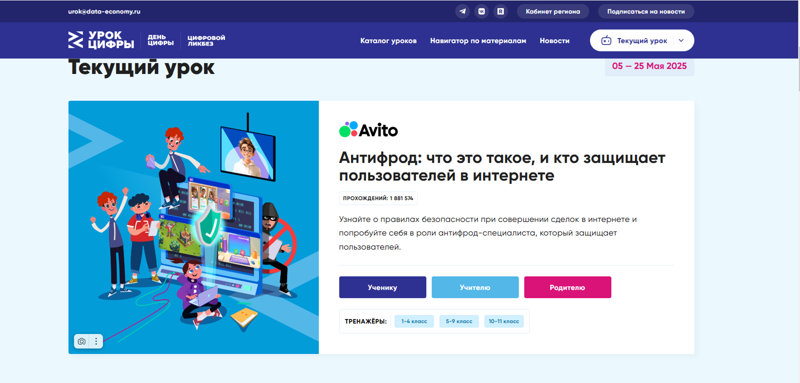Click the lesson illustration image
The image size is (800, 383).
(x=193, y=227)
